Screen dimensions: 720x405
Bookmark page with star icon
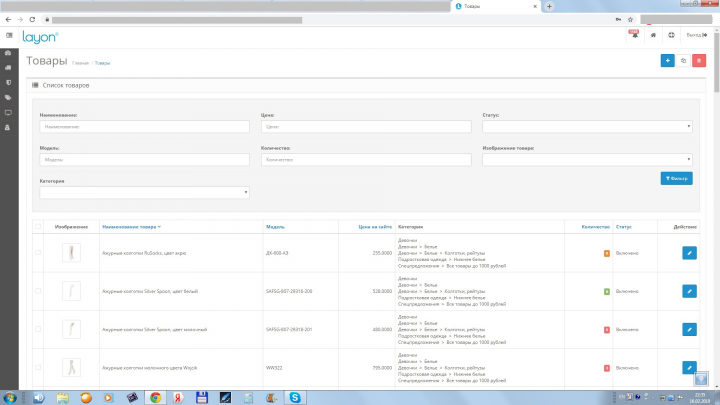click(630, 20)
